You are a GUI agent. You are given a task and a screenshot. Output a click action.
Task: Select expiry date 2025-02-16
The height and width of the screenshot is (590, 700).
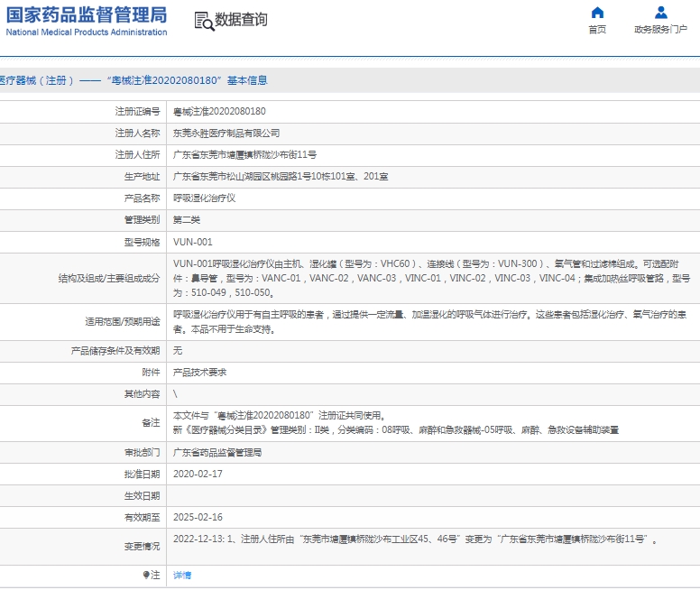[x=198, y=517]
